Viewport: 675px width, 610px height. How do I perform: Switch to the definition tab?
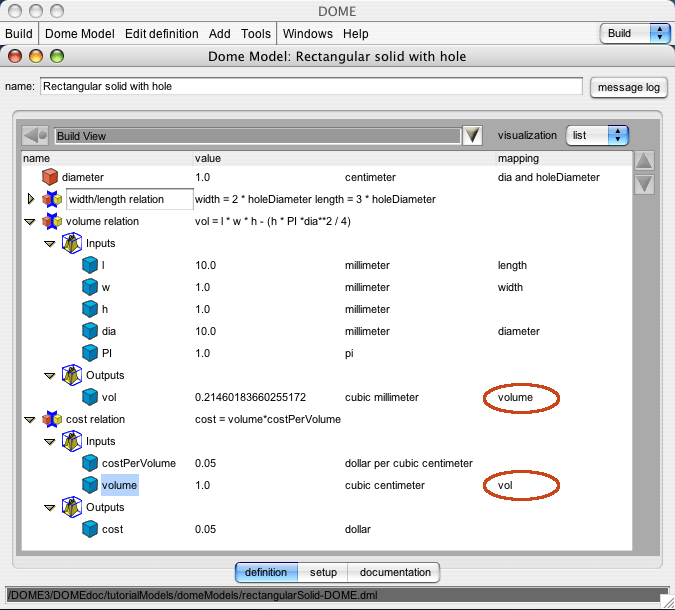click(x=266, y=572)
